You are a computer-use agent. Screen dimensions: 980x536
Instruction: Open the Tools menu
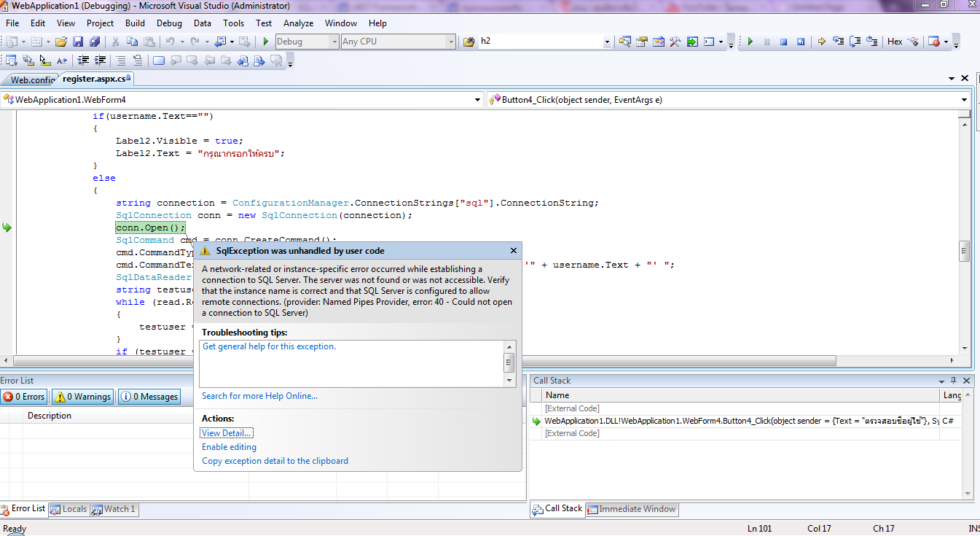[x=233, y=23]
